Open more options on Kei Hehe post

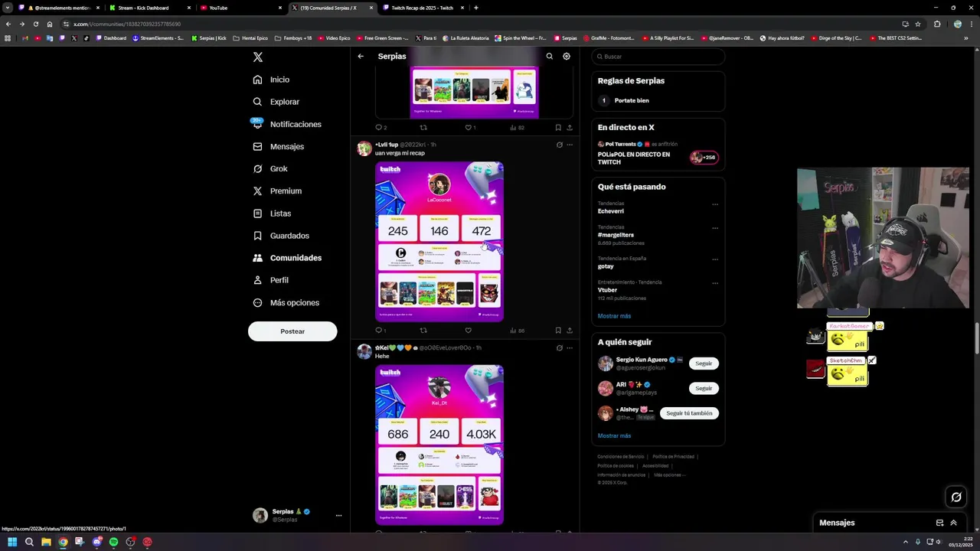pos(570,348)
